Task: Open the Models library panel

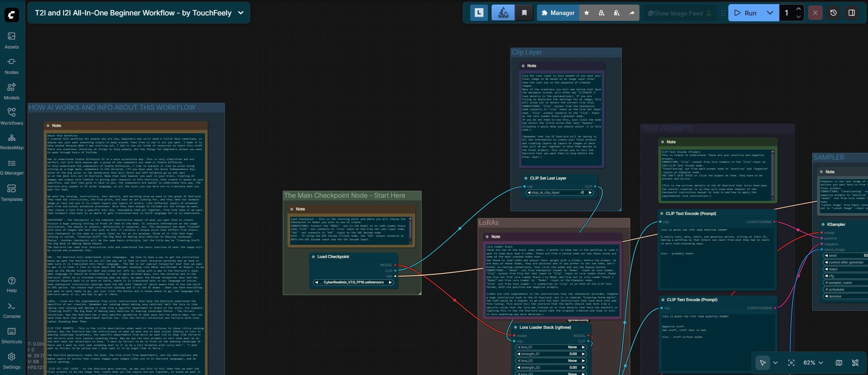Action: coord(12,91)
